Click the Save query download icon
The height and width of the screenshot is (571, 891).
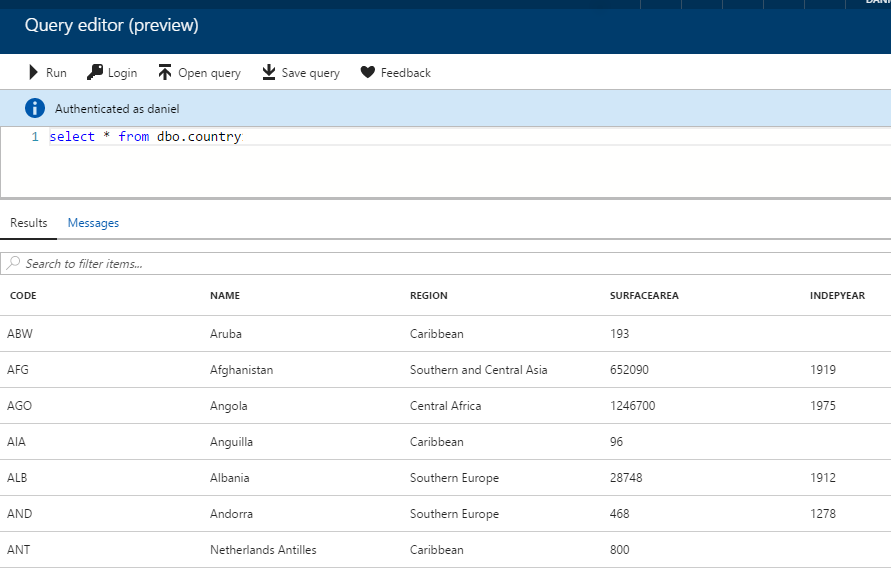268,73
